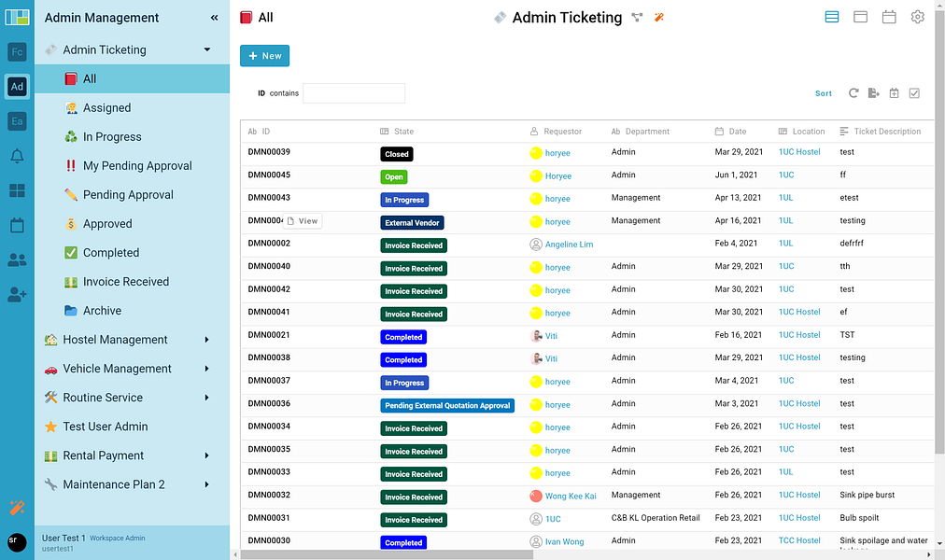Open the Sort link
The width and height of the screenshot is (945, 560).
824,93
